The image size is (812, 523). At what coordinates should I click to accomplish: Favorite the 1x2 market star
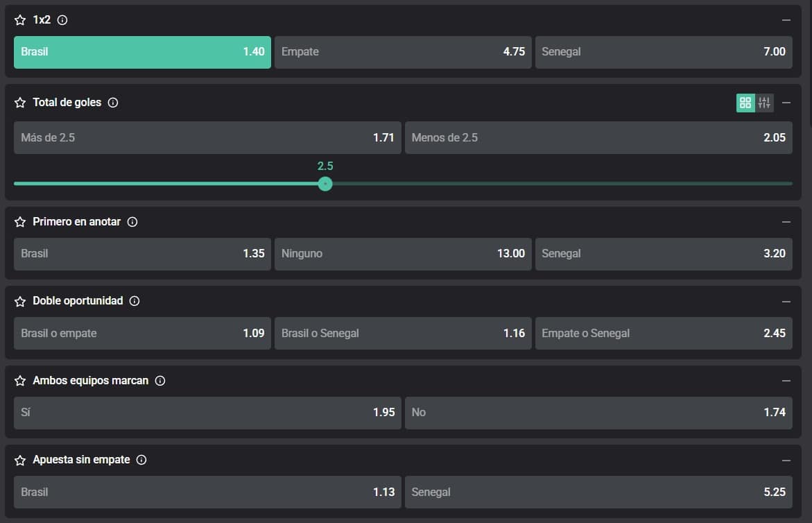click(20, 21)
